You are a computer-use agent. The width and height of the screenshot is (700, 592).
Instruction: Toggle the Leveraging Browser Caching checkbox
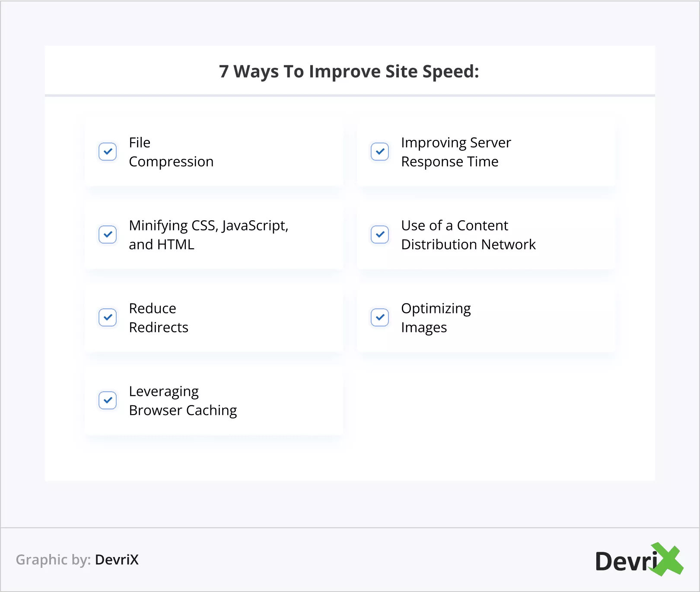pyautogui.click(x=108, y=400)
